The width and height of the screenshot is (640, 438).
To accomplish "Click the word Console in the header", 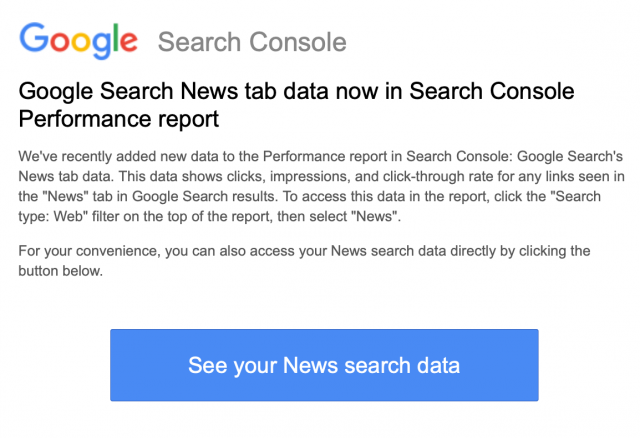I will (298, 42).
